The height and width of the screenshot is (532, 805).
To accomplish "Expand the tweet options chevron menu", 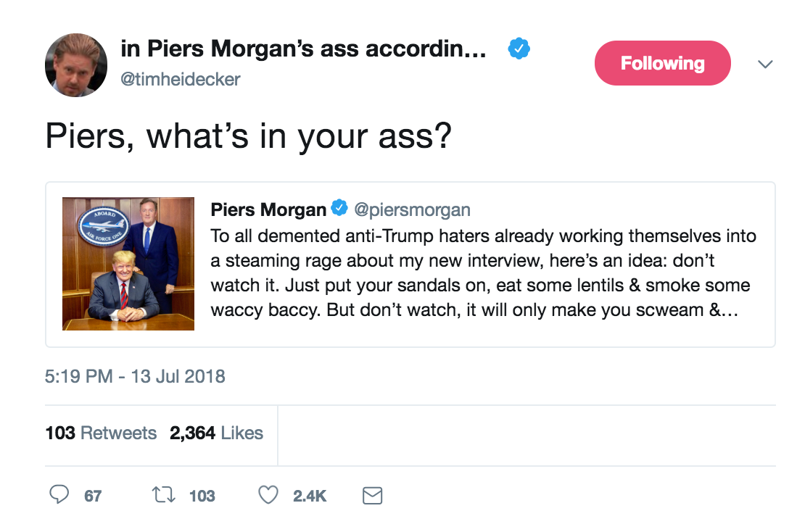I will tap(764, 64).
